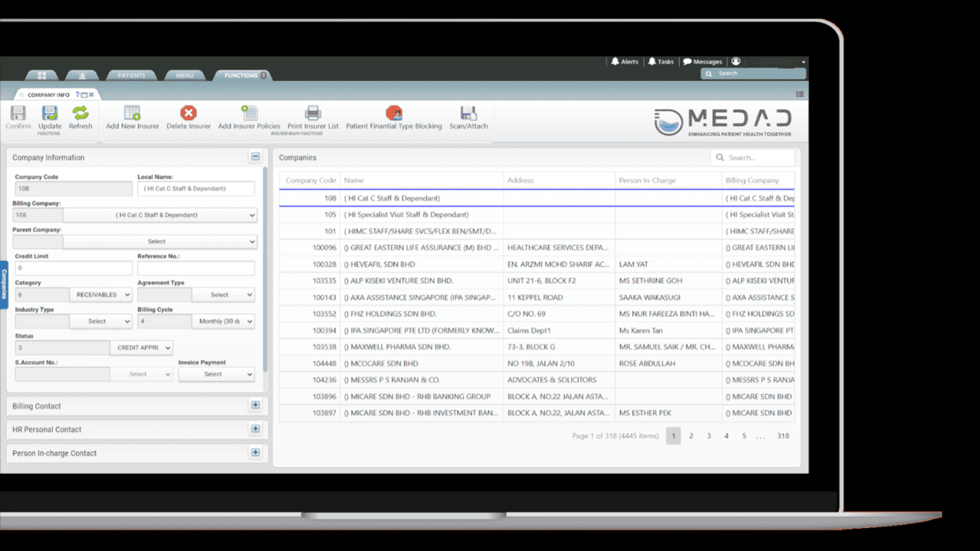This screenshot has width=980, height=551.
Task: Open Patient Finantial Type Blocking
Action: point(394,113)
